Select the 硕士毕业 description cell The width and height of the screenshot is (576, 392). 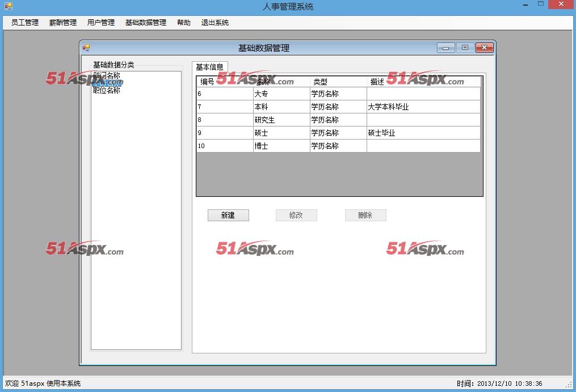[x=423, y=133]
